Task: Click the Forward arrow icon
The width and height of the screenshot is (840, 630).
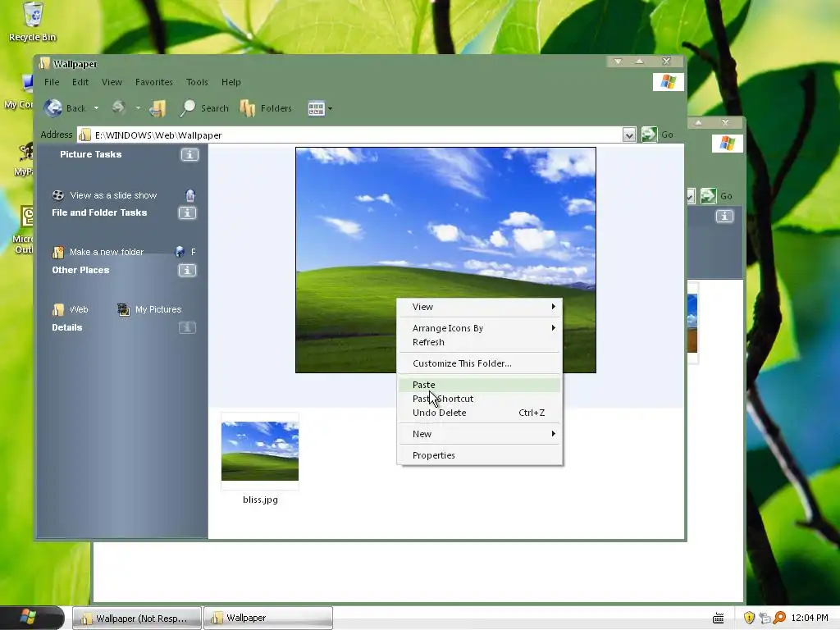Action: pos(118,107)
